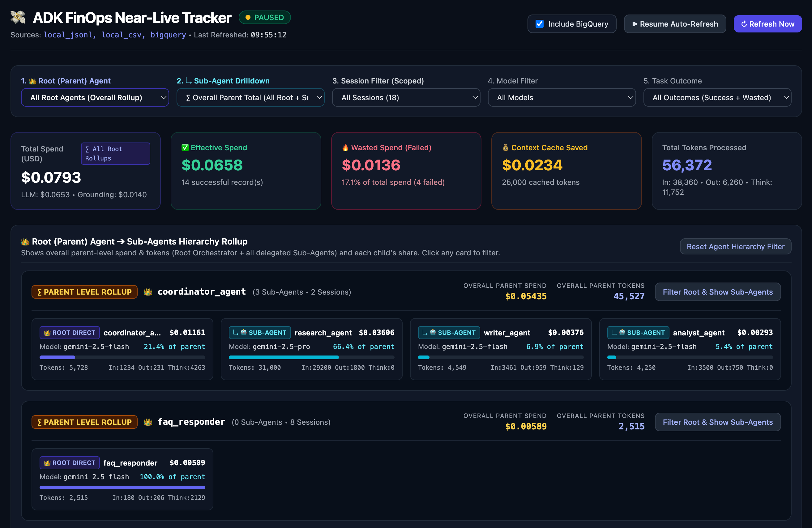The width and height of the screenshot is (812, 528).
Task: Click the Refresh Now button
Action: click(768, 24)
